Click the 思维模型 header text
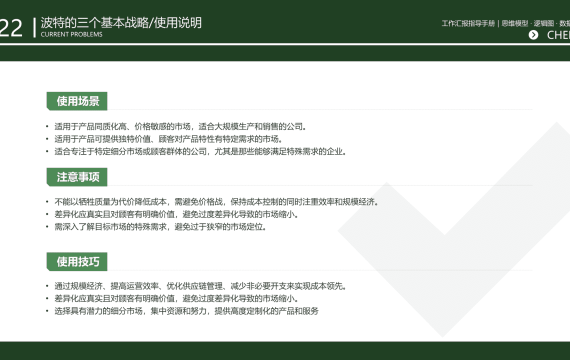 (x=515, y=24)
